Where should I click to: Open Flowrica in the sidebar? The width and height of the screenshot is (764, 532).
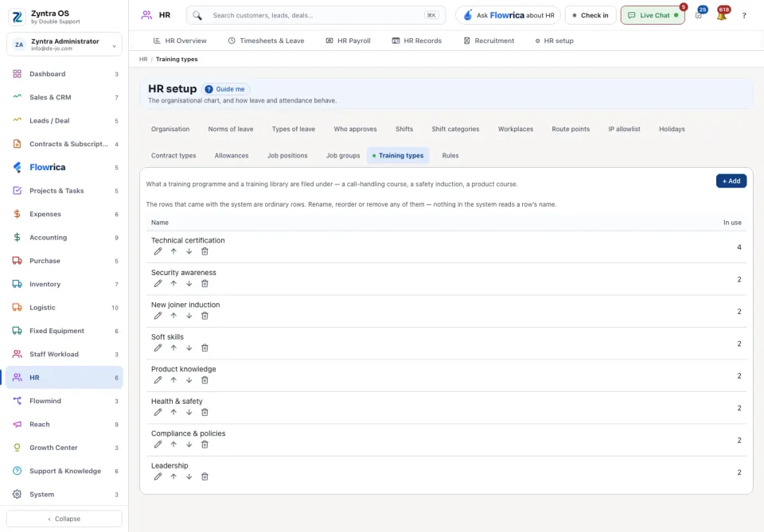pos(64,168)
